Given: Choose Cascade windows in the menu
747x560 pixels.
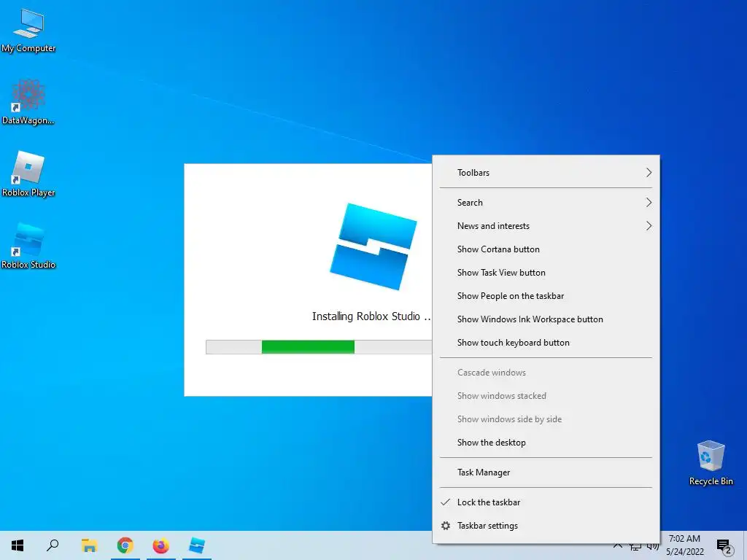Looking at the screenshot, I should pos(546,373).
